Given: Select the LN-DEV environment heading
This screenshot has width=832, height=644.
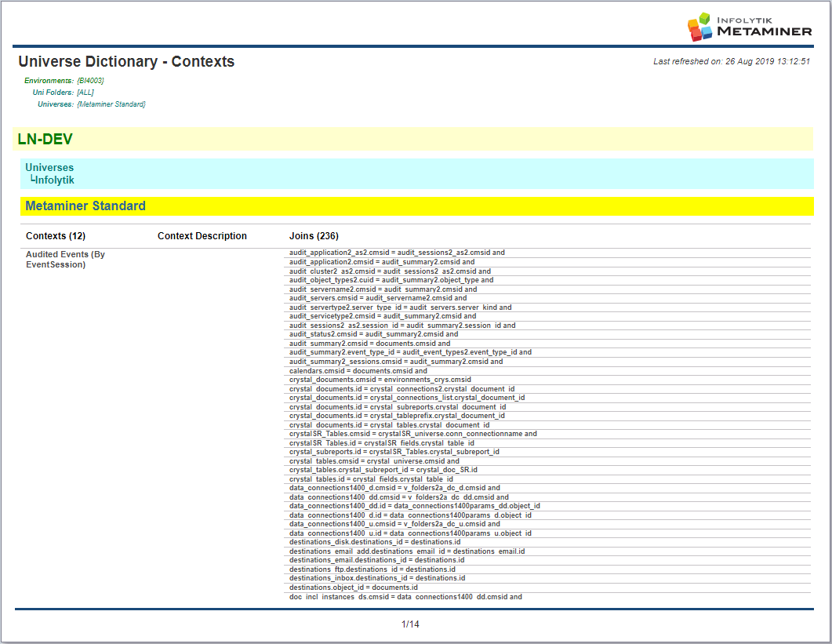Looking at the screenshot, I should click(x=45, y=139).
